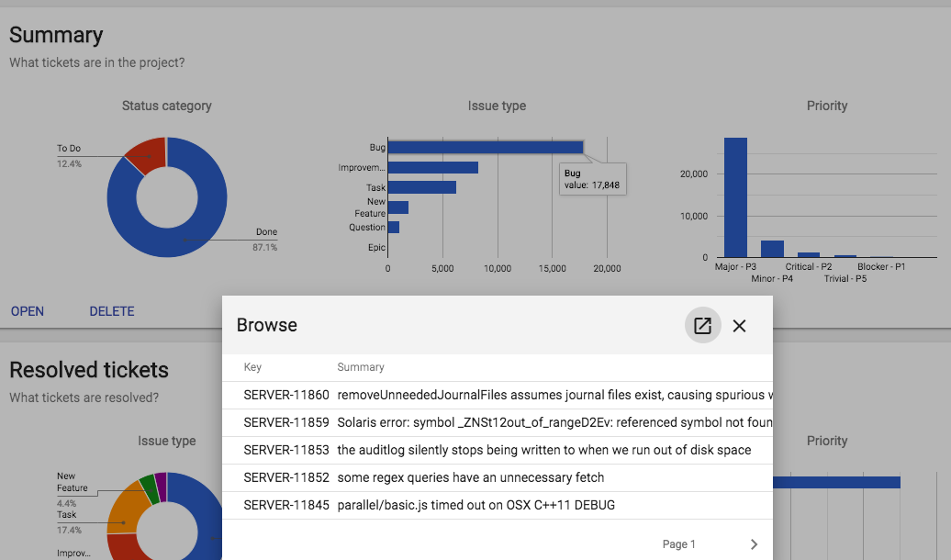
Task: Pick SERVER-11845 parallel/basic.js ticket
Action: click(x=496, y=505)
